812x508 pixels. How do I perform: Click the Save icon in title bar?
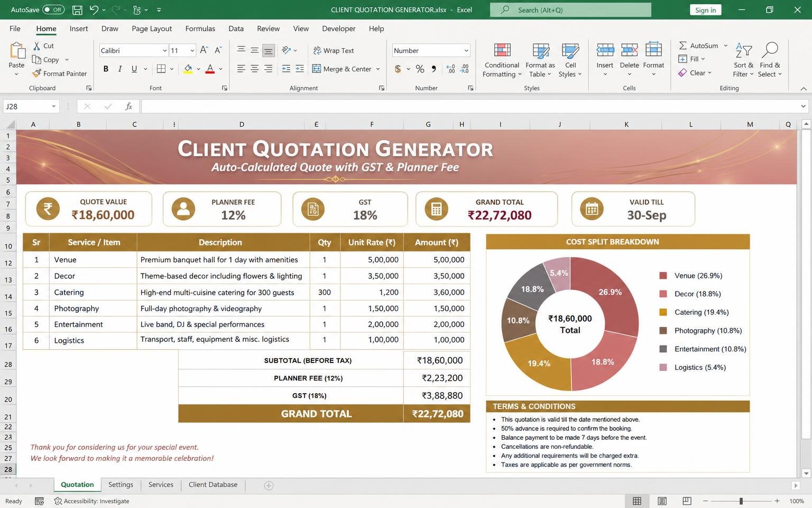[77, 10]
